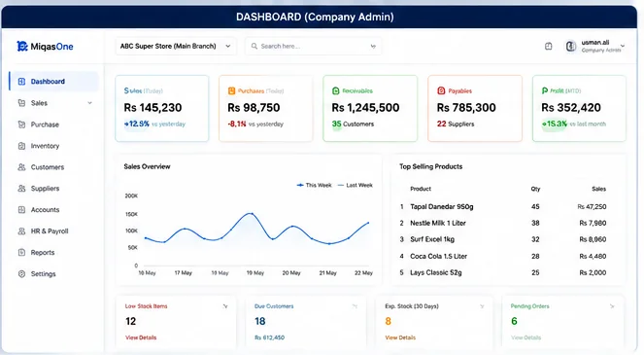Click the HR & Payroll sidebar icon
This screenshot has width=644, height=355.
[21, 231]
